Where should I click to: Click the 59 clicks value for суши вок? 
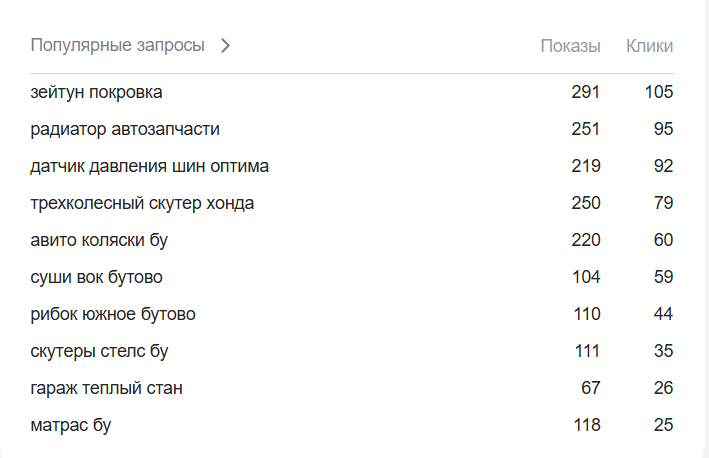coord(663,277)
